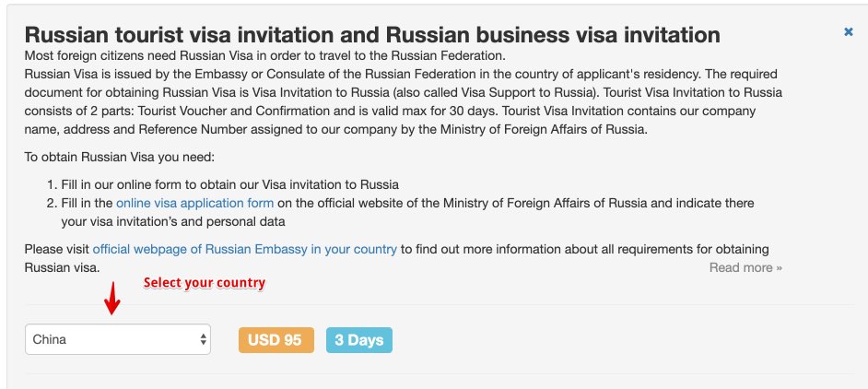Close the visa invitation info panel
The image size is (868, 389).
(848, 32)
